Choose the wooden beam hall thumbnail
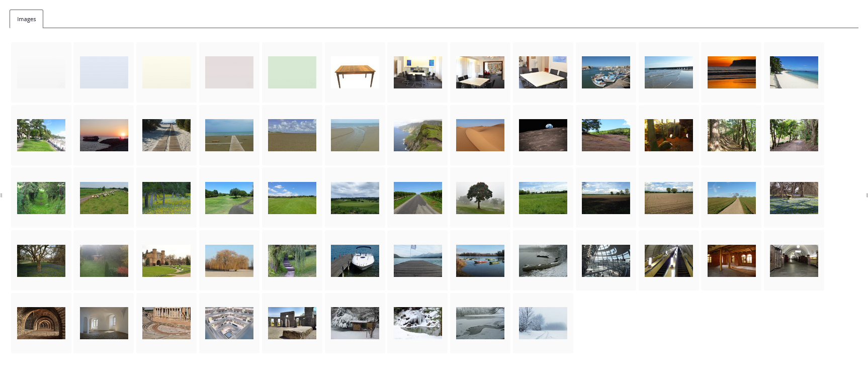The image size is (868, 385). [x=732, y=261]
